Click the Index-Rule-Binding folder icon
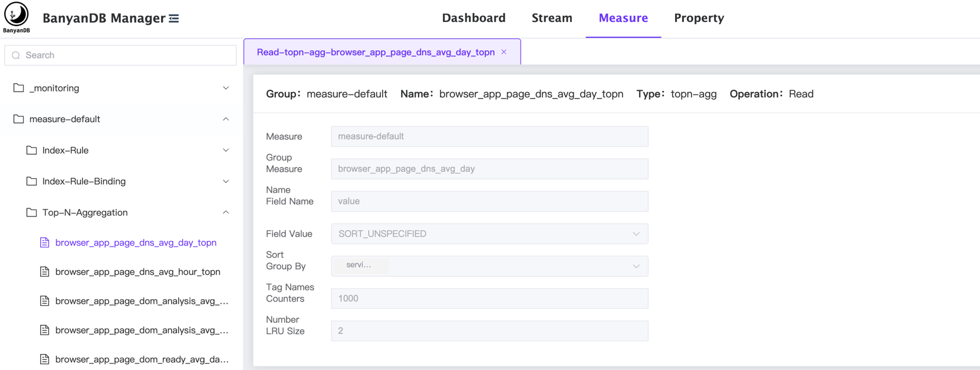The height and width of the screenshot is (370, 980). pyautogui.click(x=32, y=181)
